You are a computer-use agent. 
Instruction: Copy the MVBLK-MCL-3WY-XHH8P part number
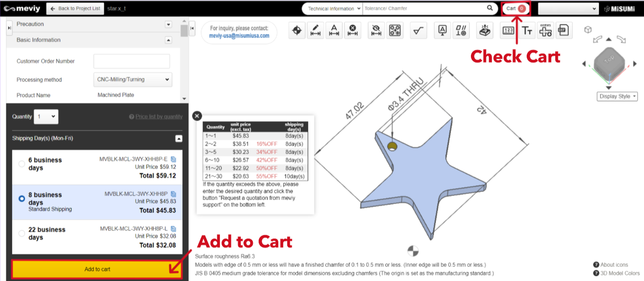click(x=173, y=194)
